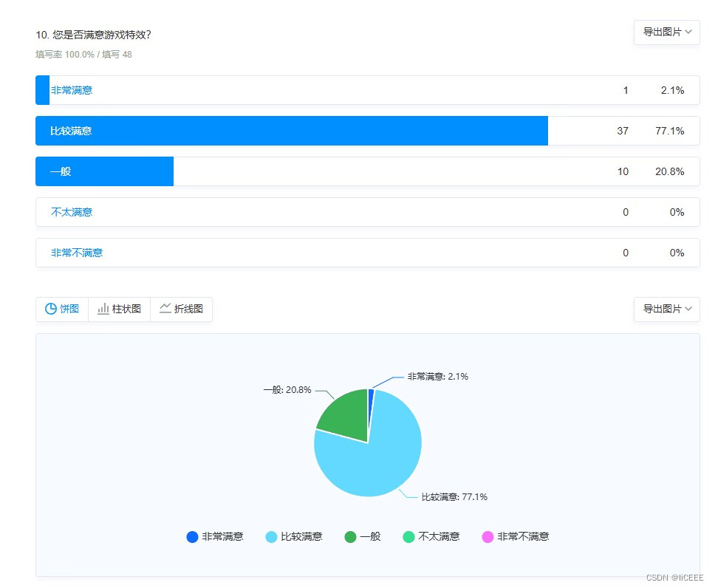Open the top 导出图片 export dropdown
The width and height of the screenshot is (715, 588).
666,33
